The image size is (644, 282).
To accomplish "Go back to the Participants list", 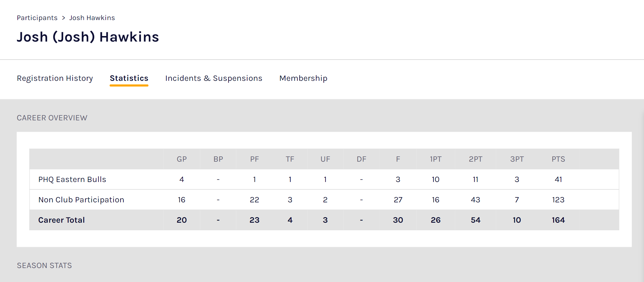I will [x=37, y=18].
